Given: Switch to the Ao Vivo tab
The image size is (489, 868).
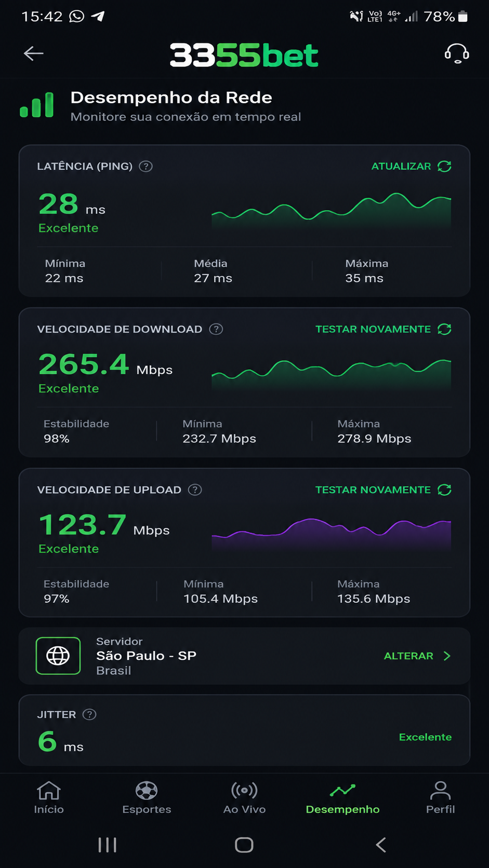Looking at the screenshot, I should pos(244,798).
